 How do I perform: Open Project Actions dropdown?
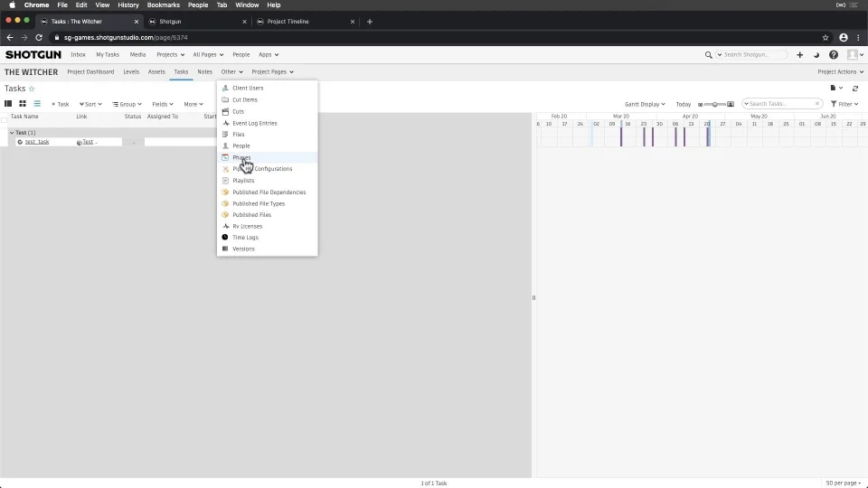[840, 72]
